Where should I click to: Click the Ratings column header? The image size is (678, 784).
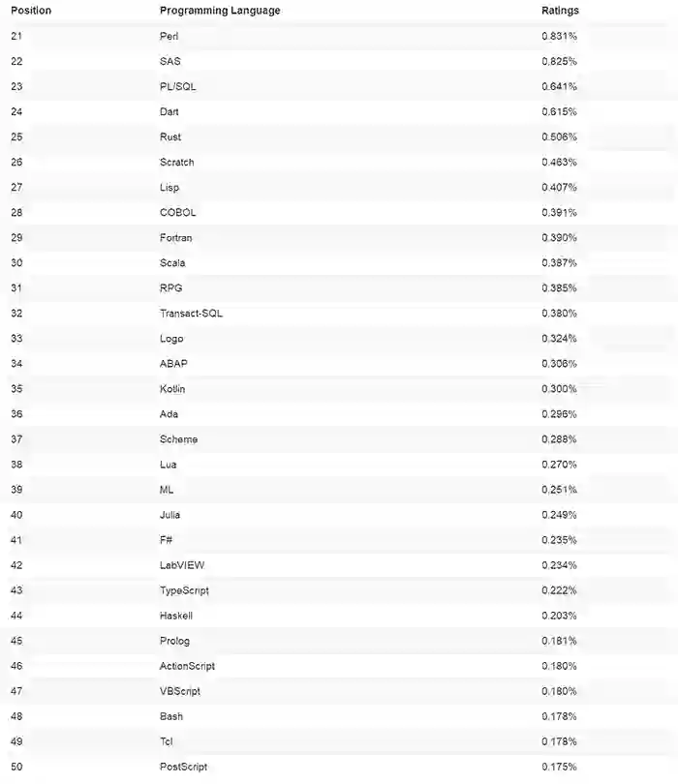(x=560, y=11)
